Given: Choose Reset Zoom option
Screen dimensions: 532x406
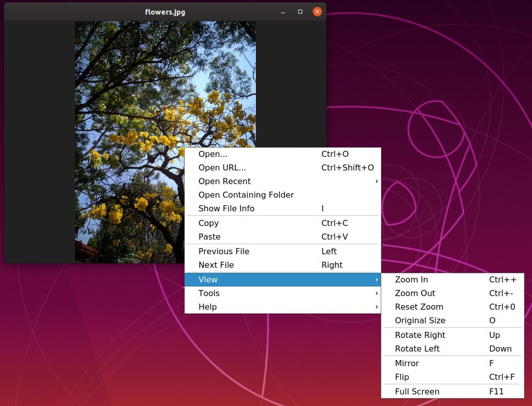Looking at the screenshot, I should [419, 307].
